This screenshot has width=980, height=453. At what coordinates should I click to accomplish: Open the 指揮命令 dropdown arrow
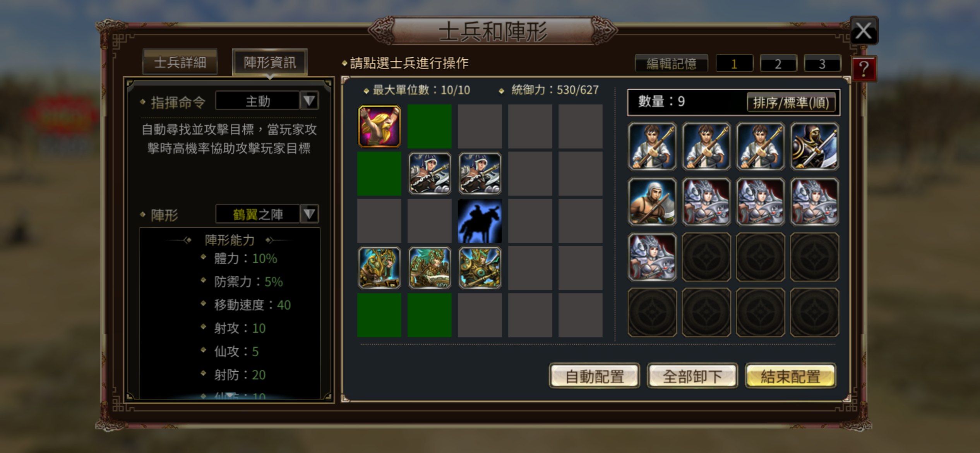click(x=309, y=101)
